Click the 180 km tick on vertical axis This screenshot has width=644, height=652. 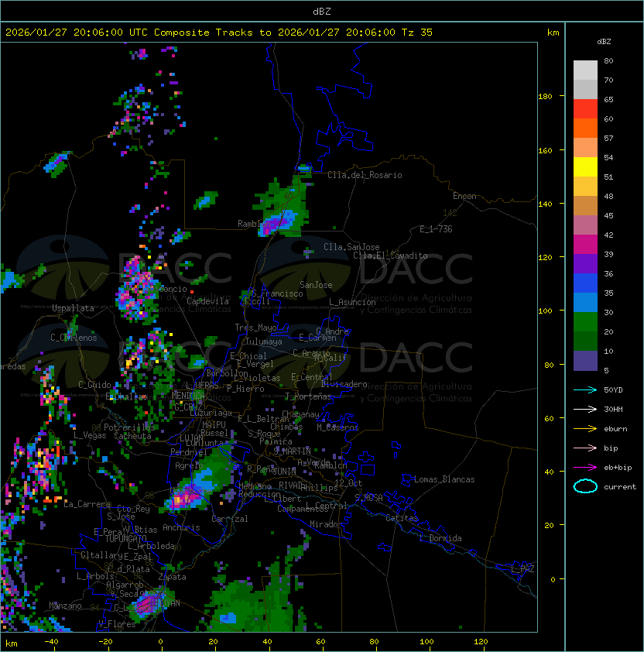tap(545, 97)
